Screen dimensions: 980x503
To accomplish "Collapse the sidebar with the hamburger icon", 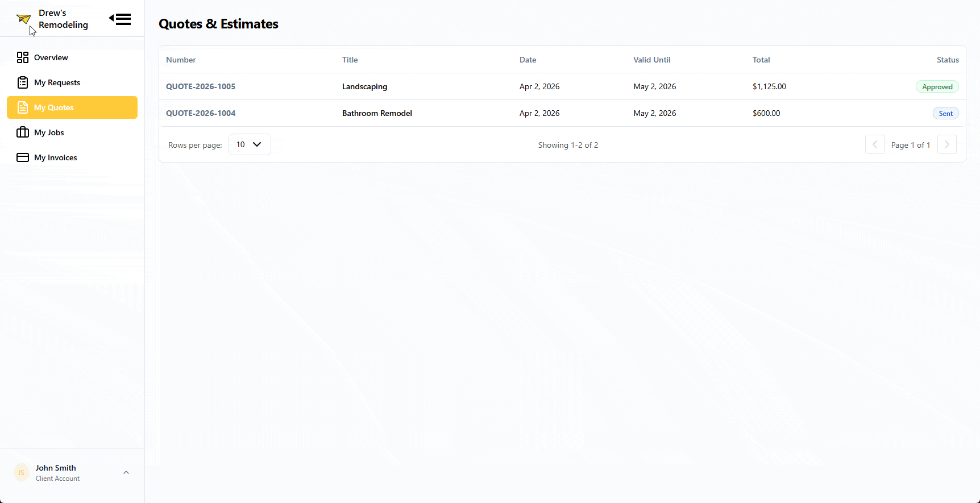I will (x=120, y=19).
